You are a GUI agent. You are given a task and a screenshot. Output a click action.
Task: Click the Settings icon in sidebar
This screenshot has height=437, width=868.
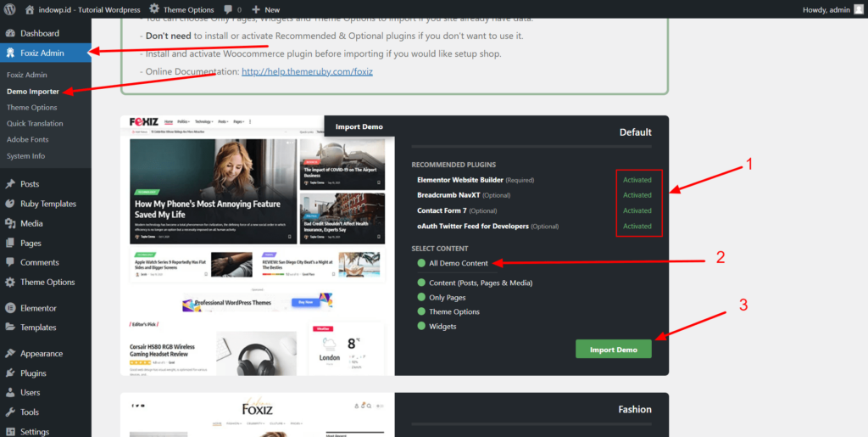(10, 431)
